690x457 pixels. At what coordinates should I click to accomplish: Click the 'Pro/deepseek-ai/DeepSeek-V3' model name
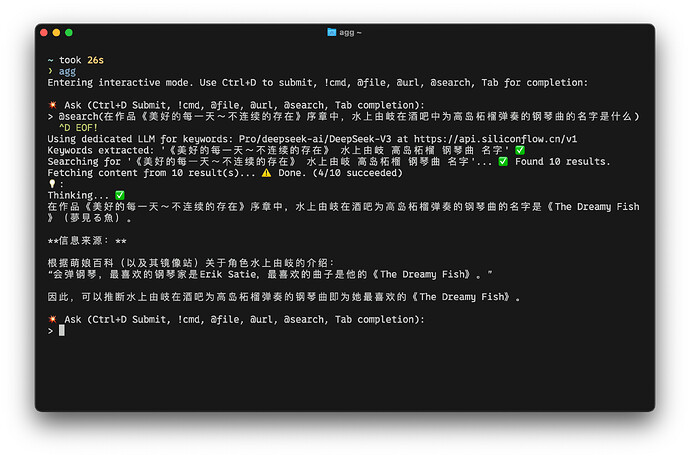315,139
